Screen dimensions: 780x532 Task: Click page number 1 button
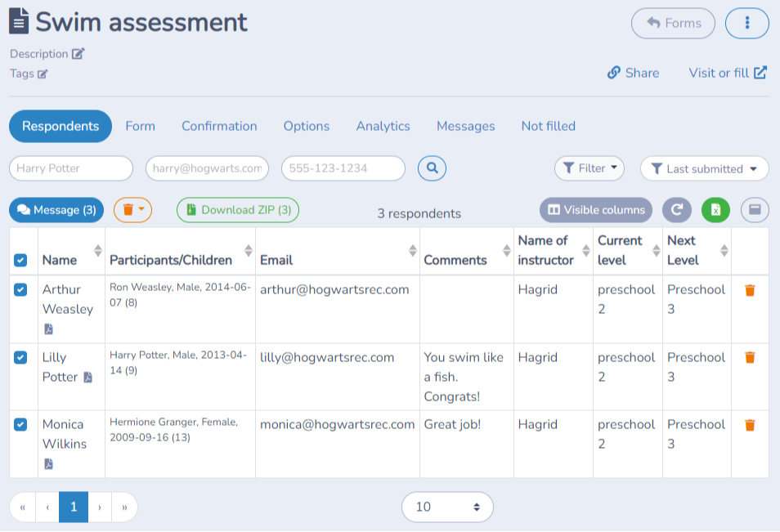pos(74,507)
